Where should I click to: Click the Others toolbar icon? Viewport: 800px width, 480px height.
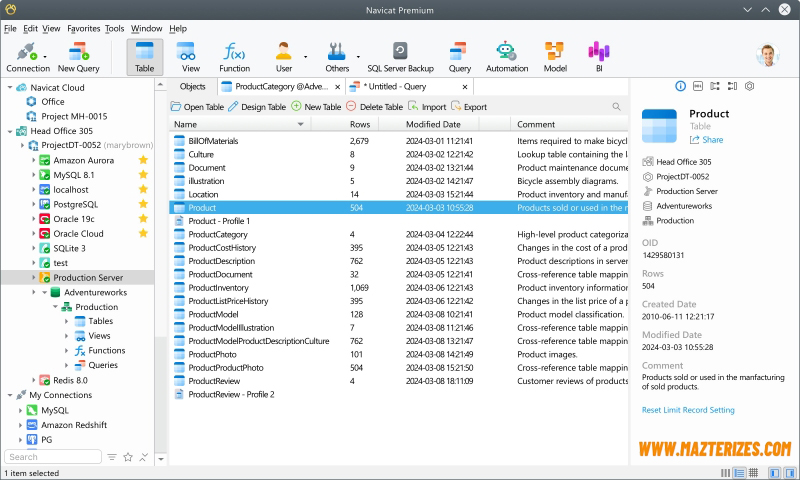point(337,57)
